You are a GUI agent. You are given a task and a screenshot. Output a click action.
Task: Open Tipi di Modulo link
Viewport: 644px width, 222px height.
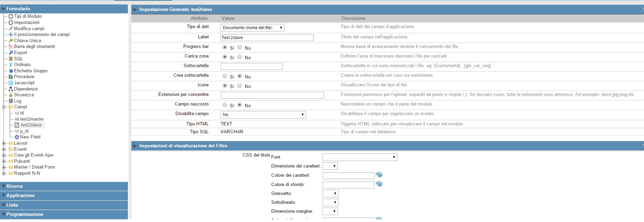28,16
